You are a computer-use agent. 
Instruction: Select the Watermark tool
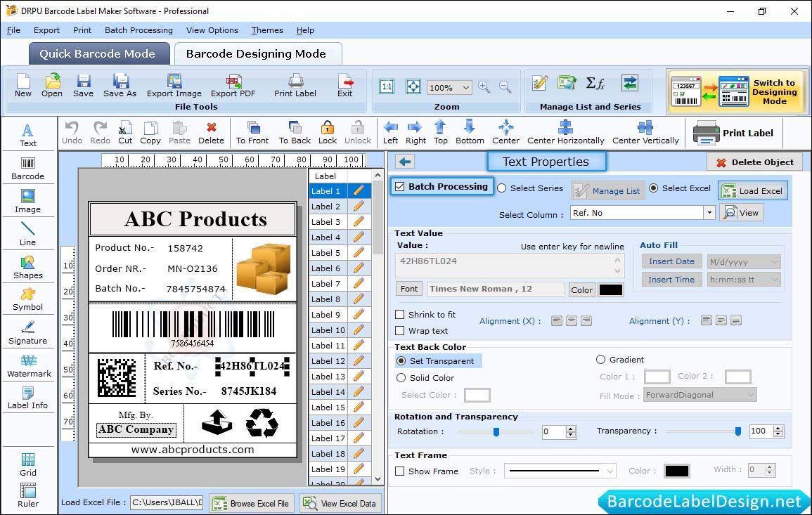coord(29,365)
